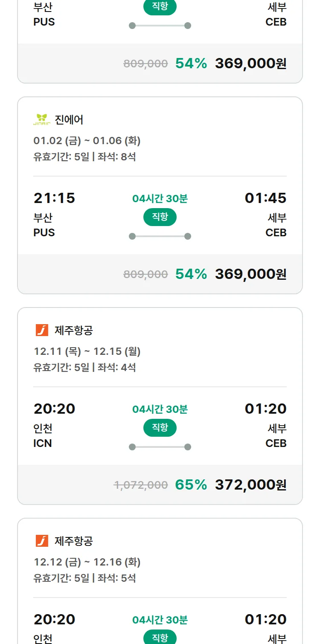Click the 01:45 arrival time
Screen dimensions: 320x644
(x=265, y=198)
